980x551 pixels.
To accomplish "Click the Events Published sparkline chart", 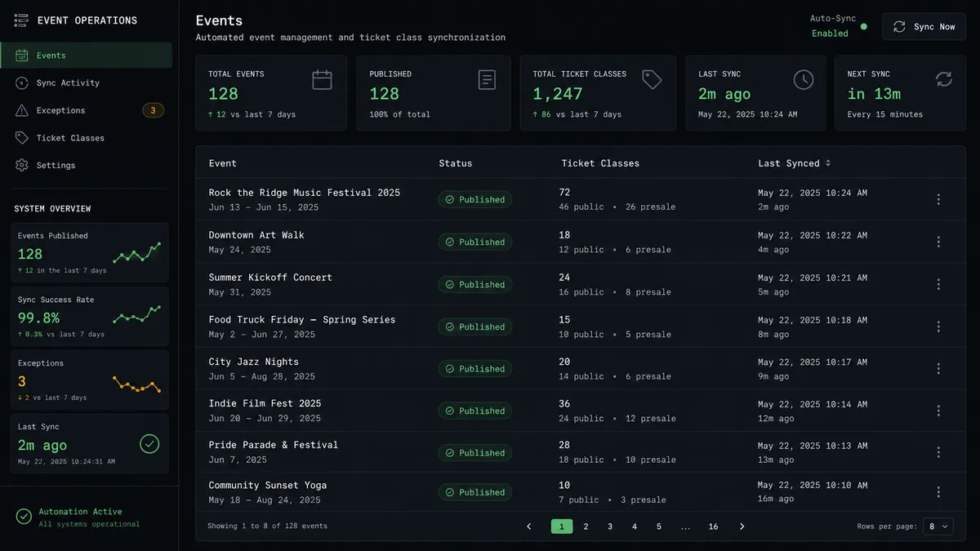I will coord(136,253).
